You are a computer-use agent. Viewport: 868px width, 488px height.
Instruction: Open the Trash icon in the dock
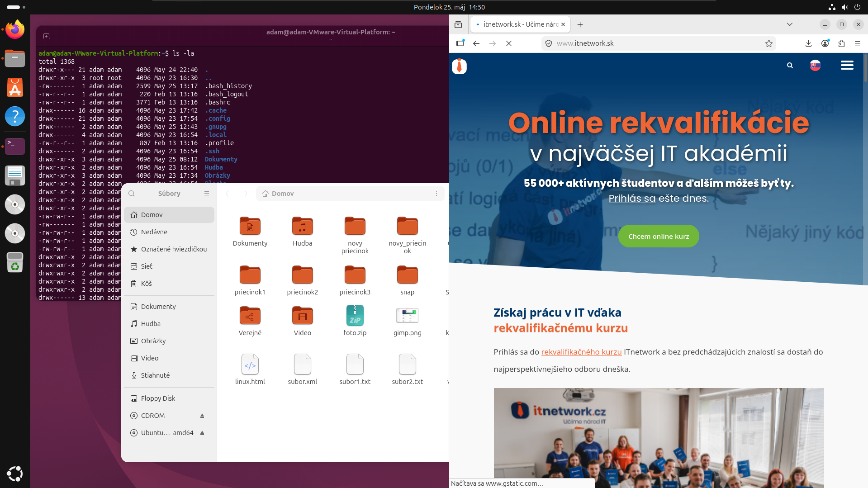point(15,262)
